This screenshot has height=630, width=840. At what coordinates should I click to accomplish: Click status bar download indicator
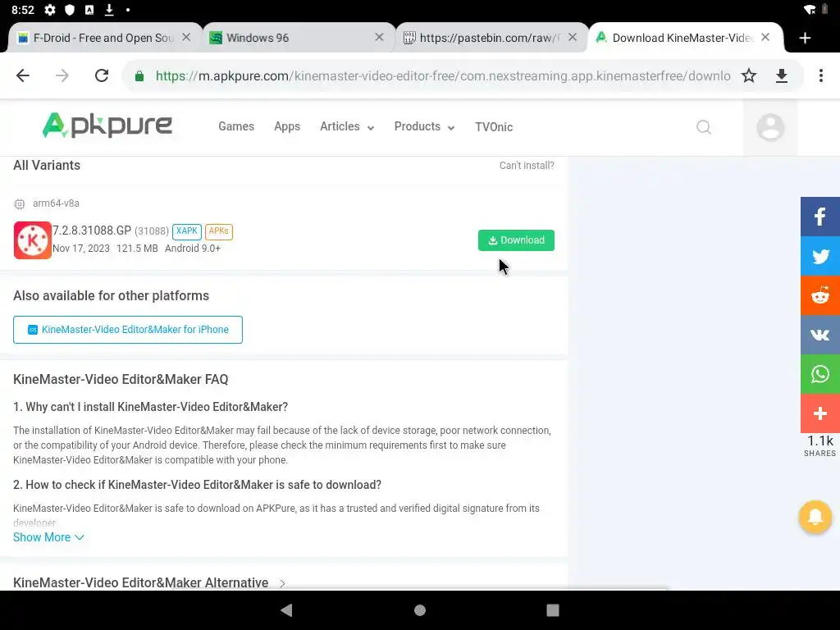pos(109,10)
